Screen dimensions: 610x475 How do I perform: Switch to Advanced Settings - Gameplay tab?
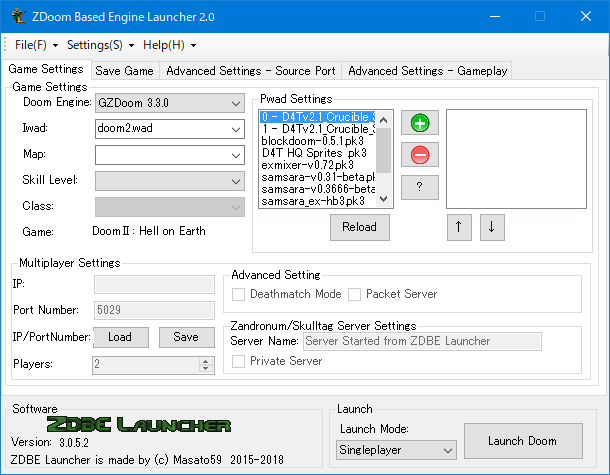click(427, 71)
